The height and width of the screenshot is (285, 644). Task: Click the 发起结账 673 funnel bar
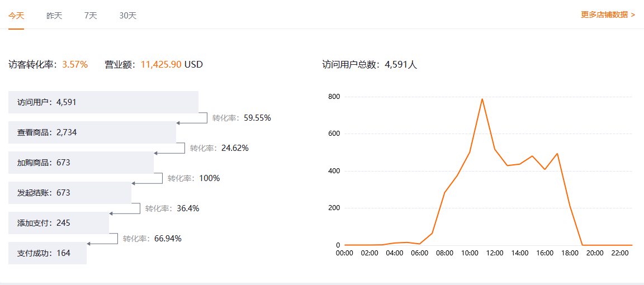70,193
